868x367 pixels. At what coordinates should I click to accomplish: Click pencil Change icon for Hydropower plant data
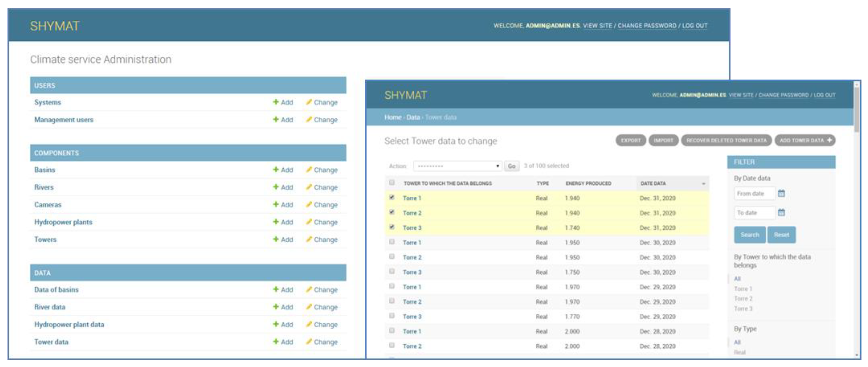point(309,324)
